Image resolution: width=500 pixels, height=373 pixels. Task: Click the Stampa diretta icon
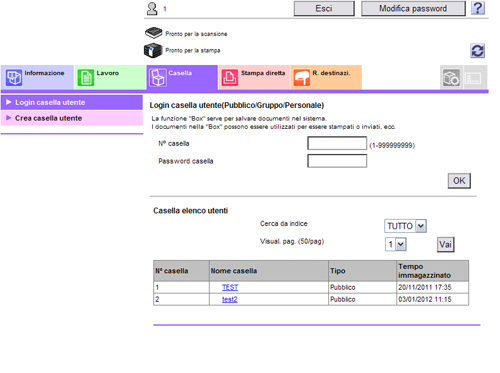click(x=230, y=78)
